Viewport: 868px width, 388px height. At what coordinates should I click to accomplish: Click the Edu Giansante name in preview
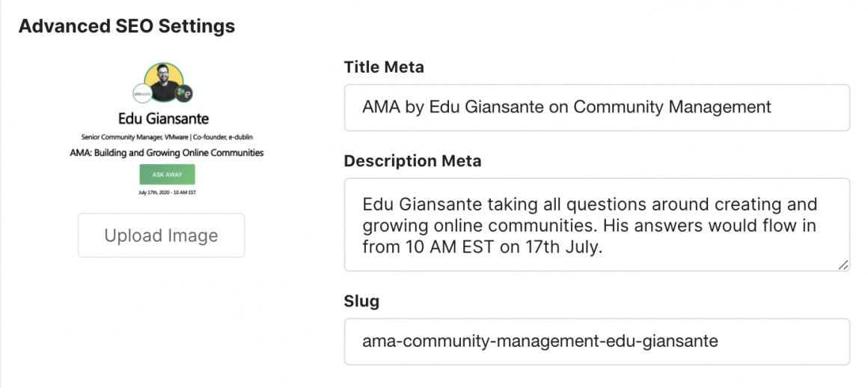(163, 119)
